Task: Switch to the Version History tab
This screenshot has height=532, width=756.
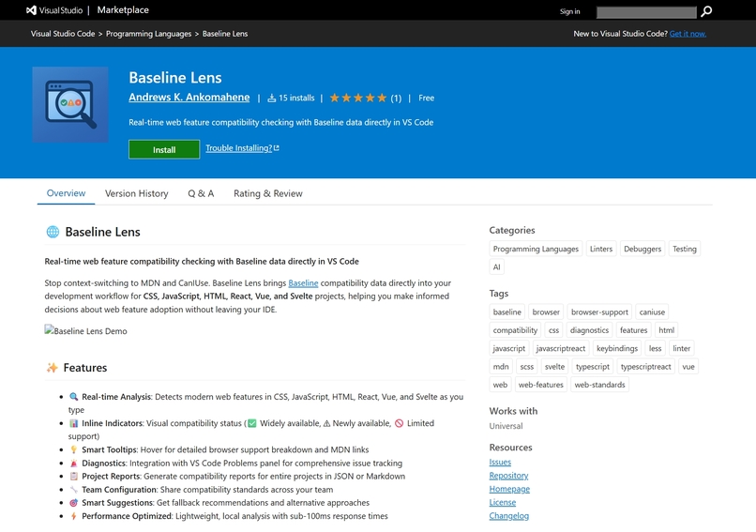Action: 136,193
